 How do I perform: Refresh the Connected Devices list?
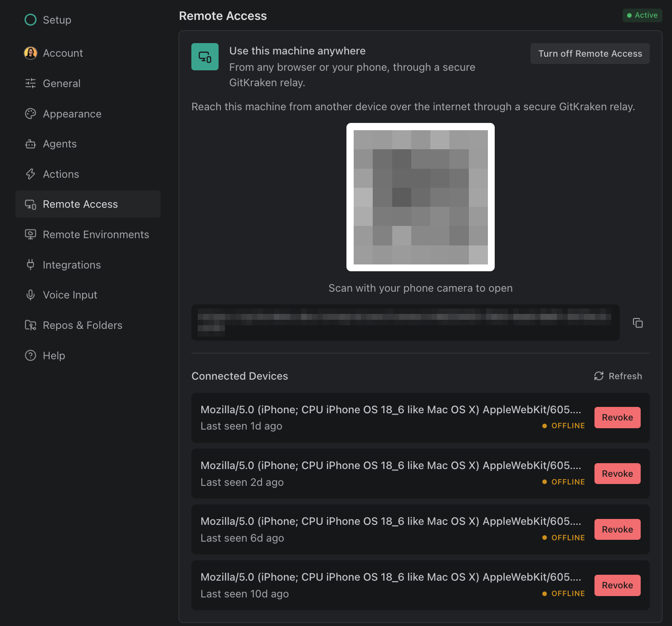tap(618, 376)
